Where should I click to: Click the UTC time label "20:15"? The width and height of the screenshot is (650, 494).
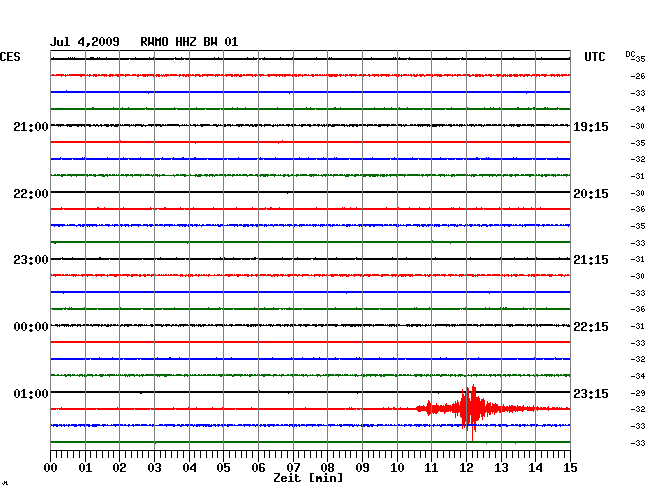591,194
